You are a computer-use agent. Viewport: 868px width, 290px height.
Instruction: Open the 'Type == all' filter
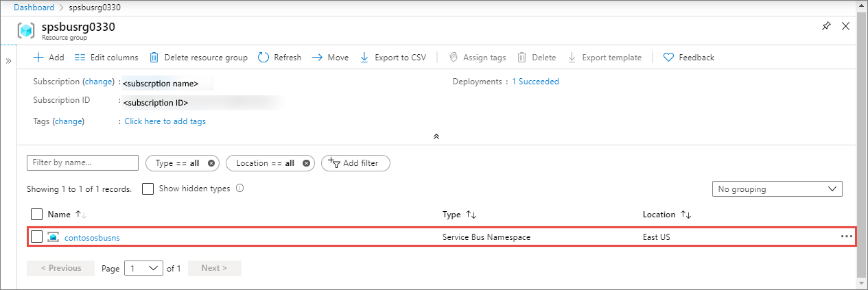176,163
